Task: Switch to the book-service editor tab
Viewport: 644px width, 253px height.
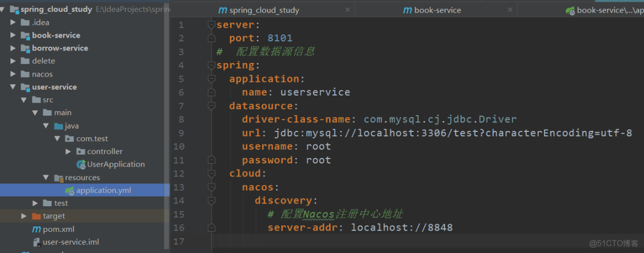Action: (436, 10)
